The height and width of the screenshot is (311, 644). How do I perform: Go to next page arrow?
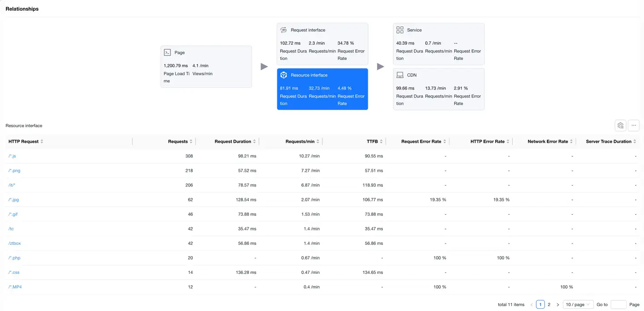[x=558, y=305]
